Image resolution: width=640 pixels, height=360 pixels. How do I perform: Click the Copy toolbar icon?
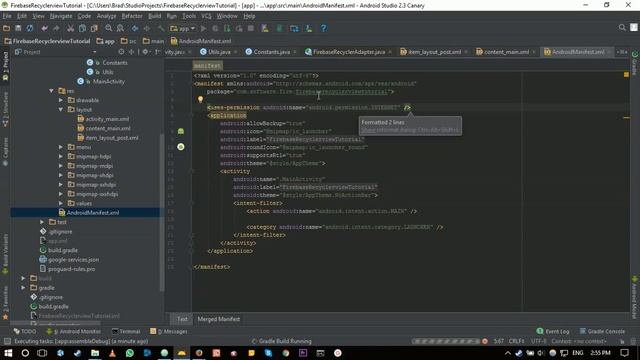click(x=82, y=28)
